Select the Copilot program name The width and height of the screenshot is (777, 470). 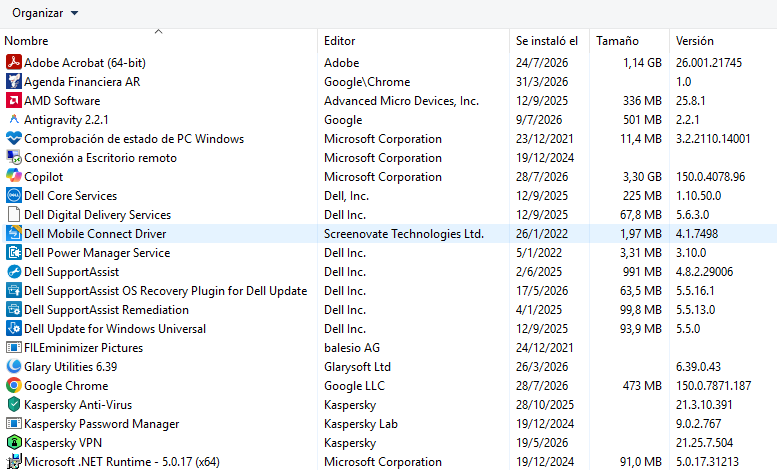[44, 177]
